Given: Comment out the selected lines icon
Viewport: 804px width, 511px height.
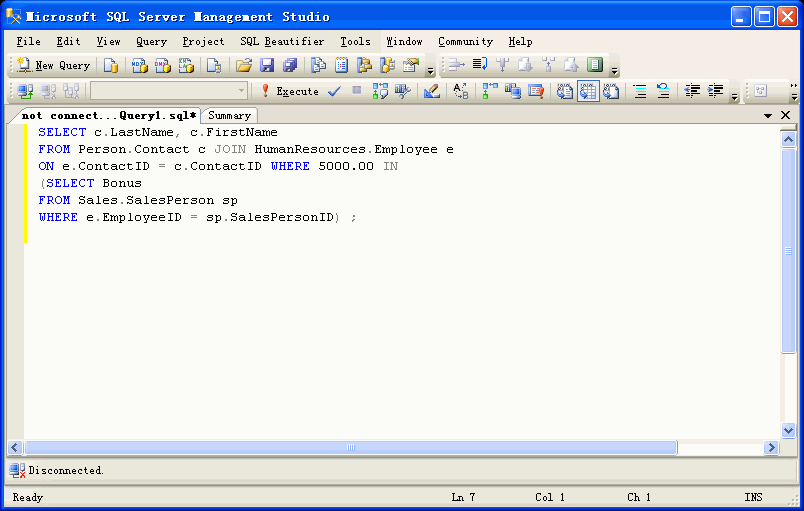Looking at the screenshot, I should coord(640,91).
